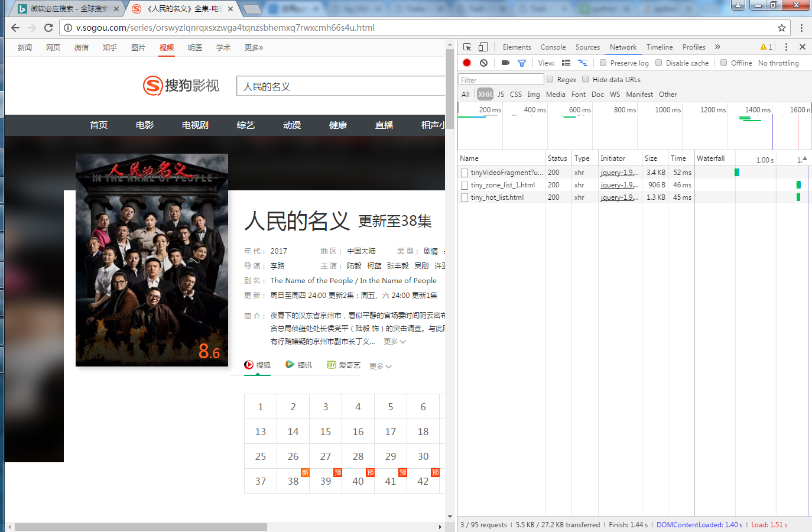
Task: Switch to the Console panel
Action: point(553,47)
